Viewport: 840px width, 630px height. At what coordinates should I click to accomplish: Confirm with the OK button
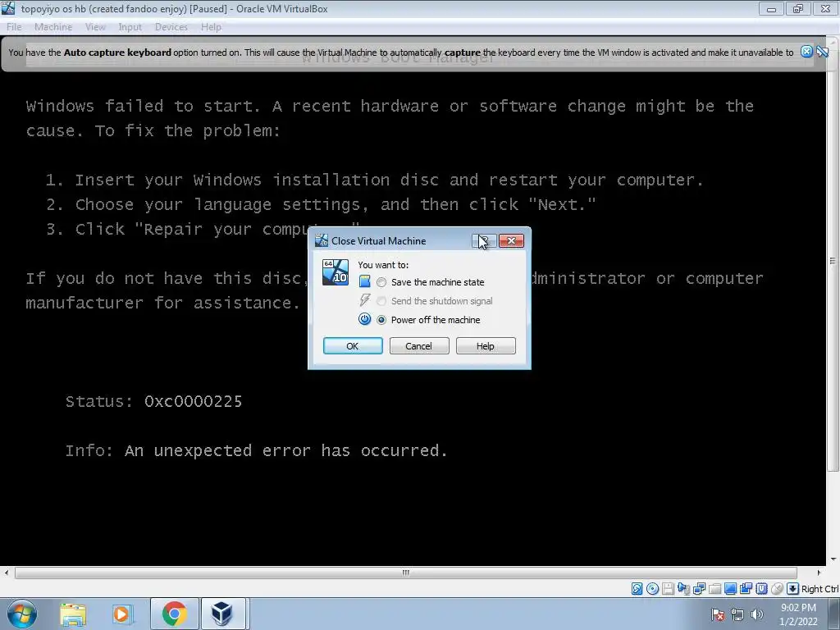coord(353,346)
